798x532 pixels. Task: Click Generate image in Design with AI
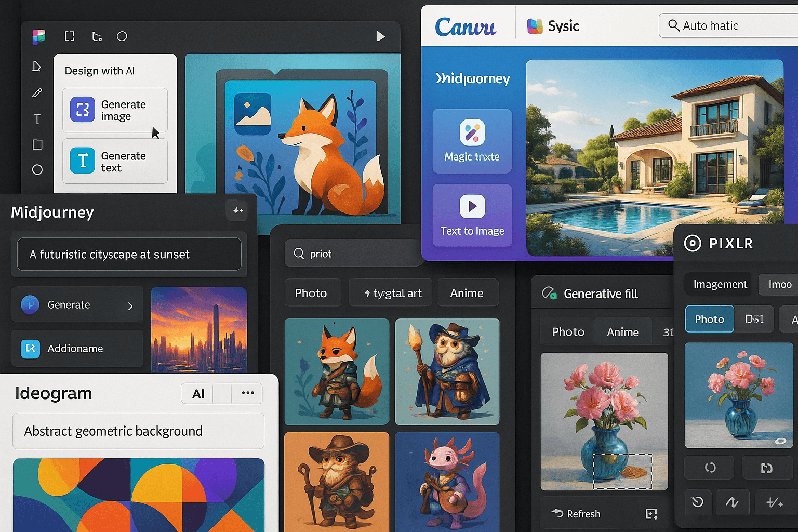coord(115,110)
